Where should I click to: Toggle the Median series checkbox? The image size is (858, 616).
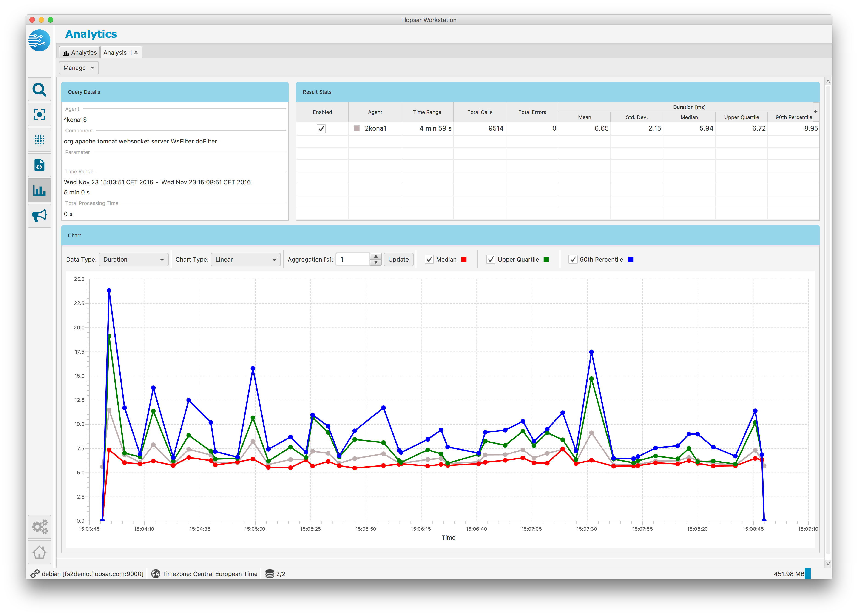tap(429, 259)
